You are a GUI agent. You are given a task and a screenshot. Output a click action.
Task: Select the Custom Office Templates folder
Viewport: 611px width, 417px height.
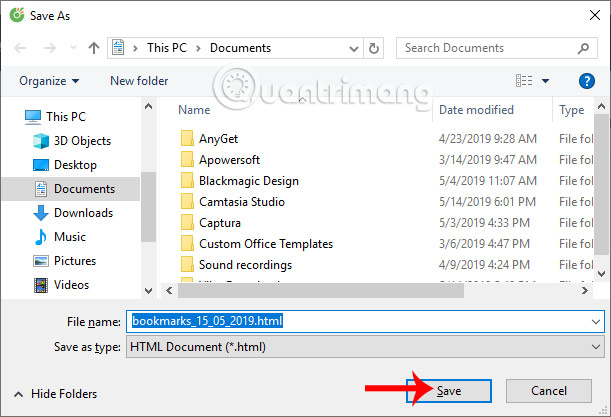coord(266,244)
